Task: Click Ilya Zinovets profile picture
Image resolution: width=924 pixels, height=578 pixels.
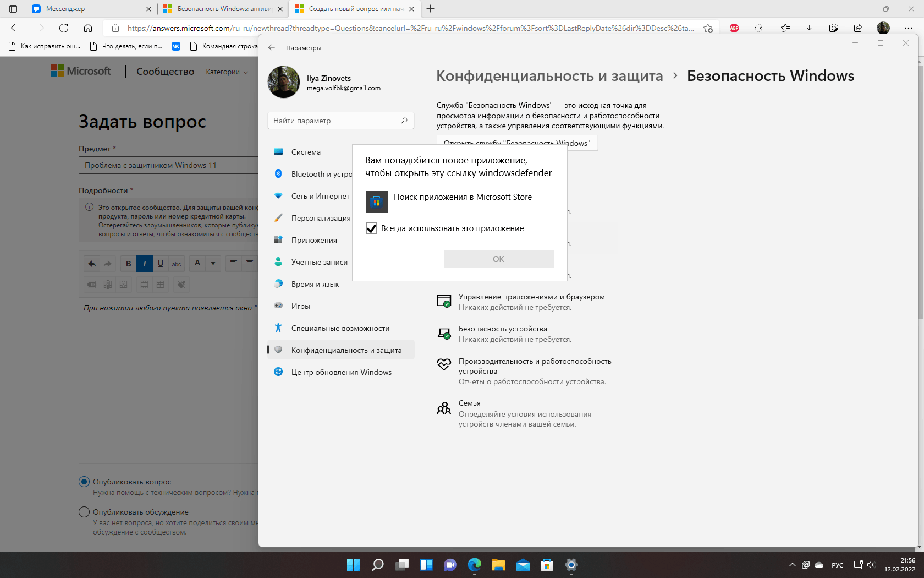Action: click(284, 82)
